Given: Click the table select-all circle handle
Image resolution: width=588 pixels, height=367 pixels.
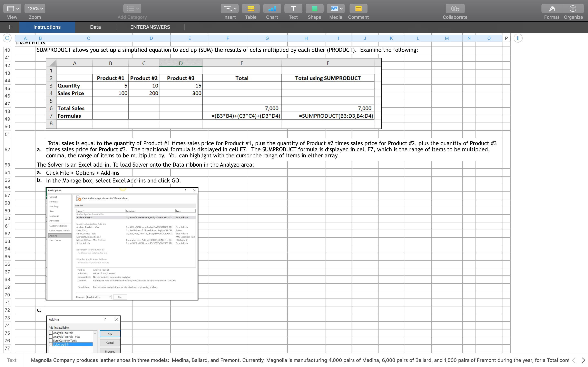Looking at the screenshot, I should [x=7, y=38].
